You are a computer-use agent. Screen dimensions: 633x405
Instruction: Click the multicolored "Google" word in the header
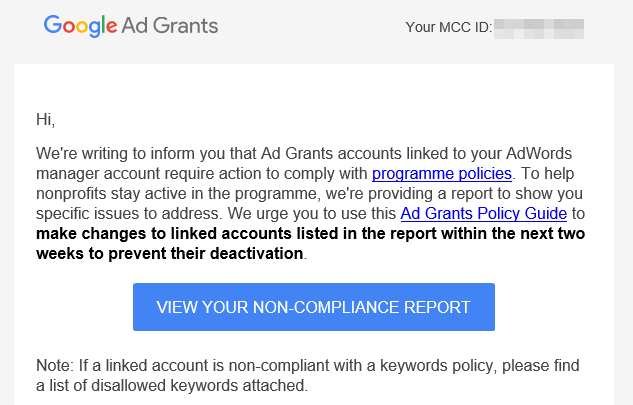pyautogui.click(x=80, y=26)
